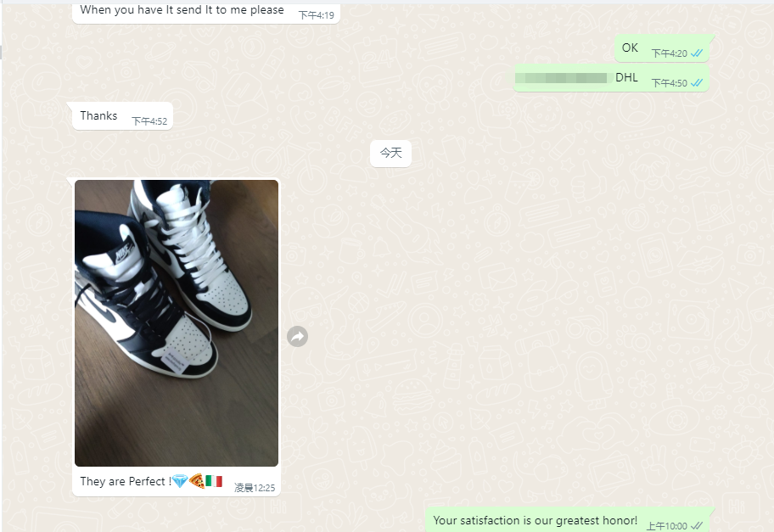774x532 pixels.
Task: Select the Thanks message bubble
Action: point(122,116)
